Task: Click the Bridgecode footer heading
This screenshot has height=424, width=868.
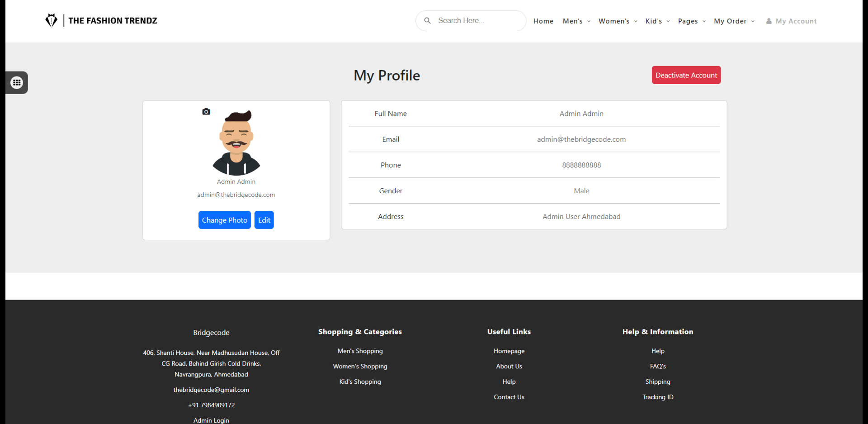Action: pos(211,333)
